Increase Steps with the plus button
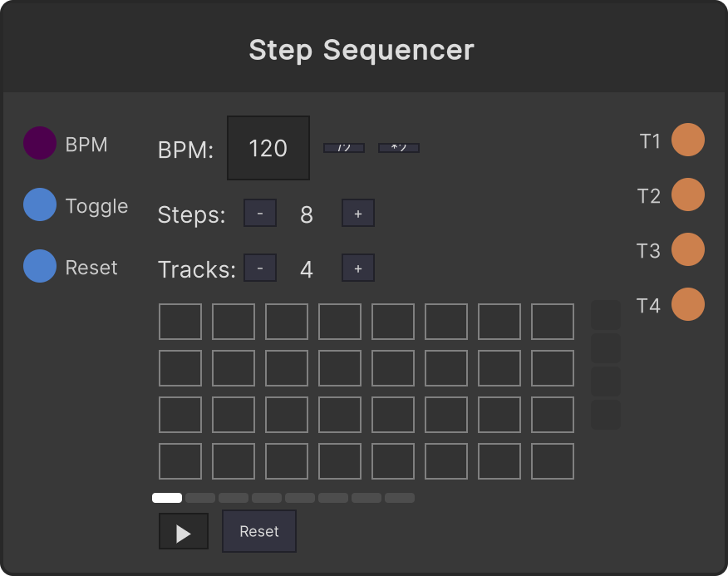 pyautogui.click(x=358, y=213)
